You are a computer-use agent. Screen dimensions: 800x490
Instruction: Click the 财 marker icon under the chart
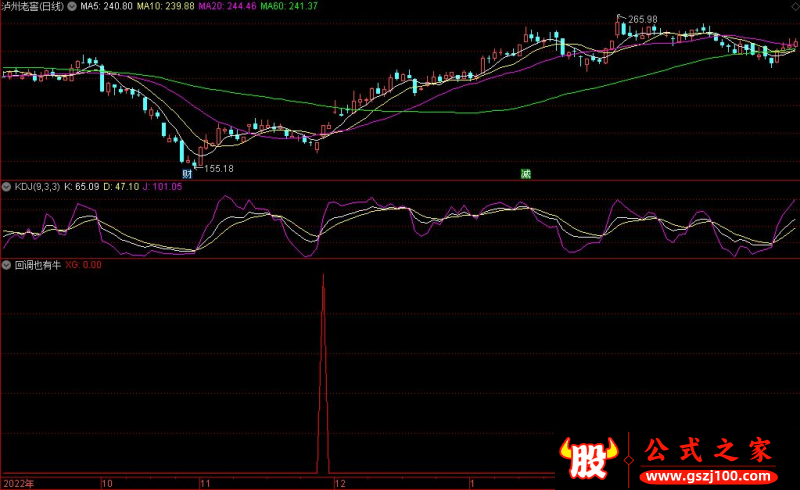pos(186,173)
